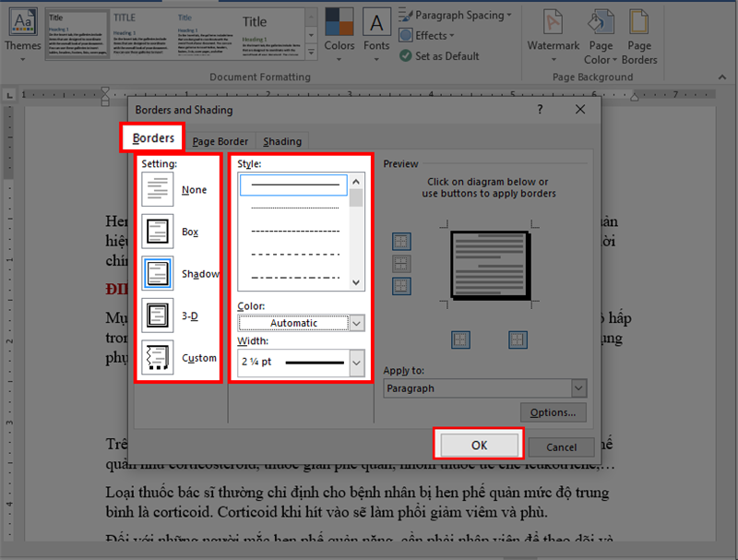
Task: Click the Page Background group label
Action: click(x=592, y=77)
